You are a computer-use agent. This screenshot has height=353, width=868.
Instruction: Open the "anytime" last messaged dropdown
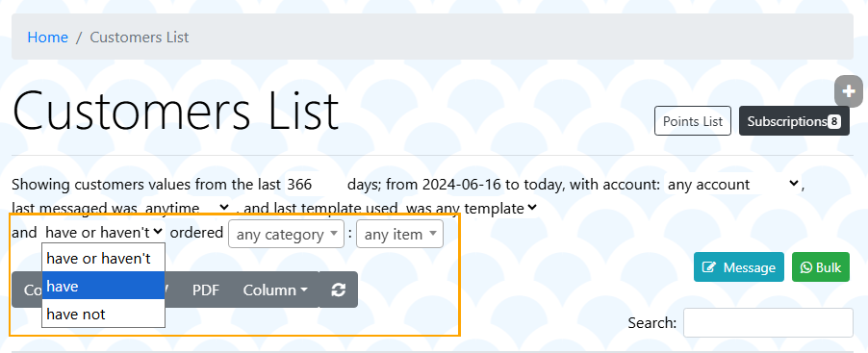click(187, 209)
